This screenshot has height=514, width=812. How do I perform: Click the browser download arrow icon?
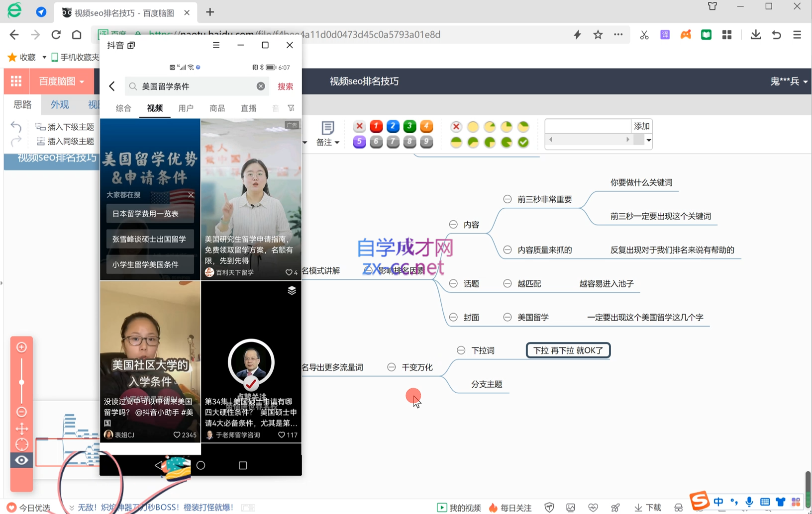(756, 34)
